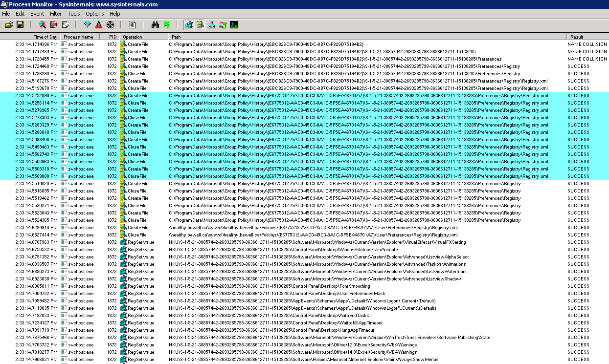Toggle Show Profiling Events graph icon
The image size is (609, 364).
click(234, 24)
